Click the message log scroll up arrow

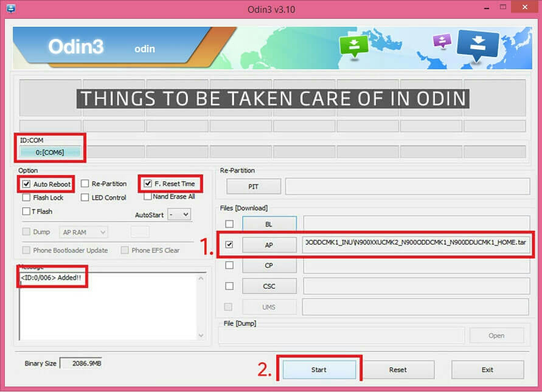pyautogui.click(x=201, y=278)
